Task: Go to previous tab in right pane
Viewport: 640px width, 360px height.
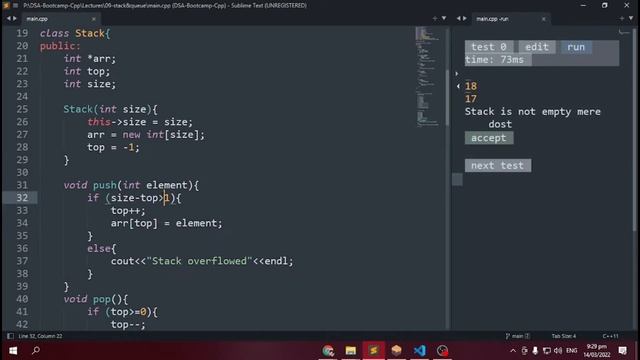Action: (458, 18)
